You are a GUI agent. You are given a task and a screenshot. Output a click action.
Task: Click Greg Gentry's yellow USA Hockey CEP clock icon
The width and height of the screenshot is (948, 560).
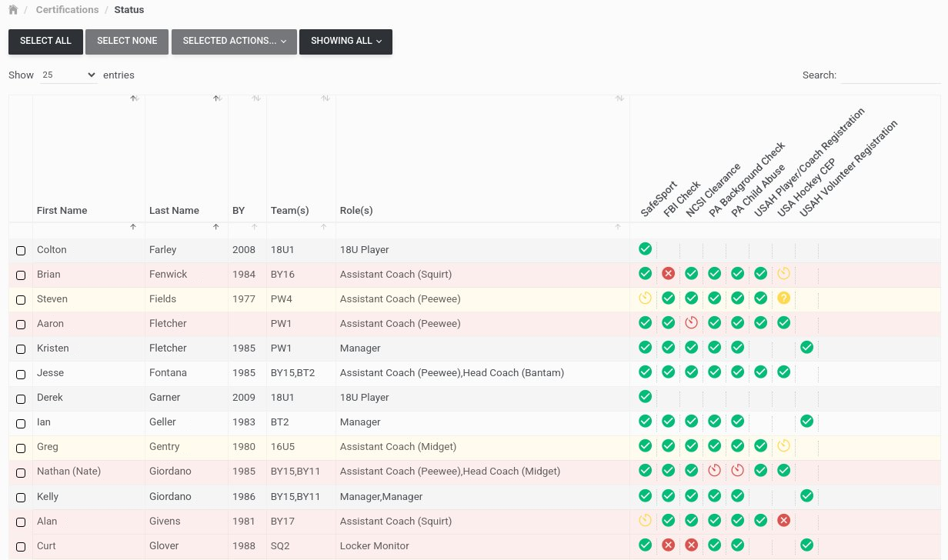point(783,445)
